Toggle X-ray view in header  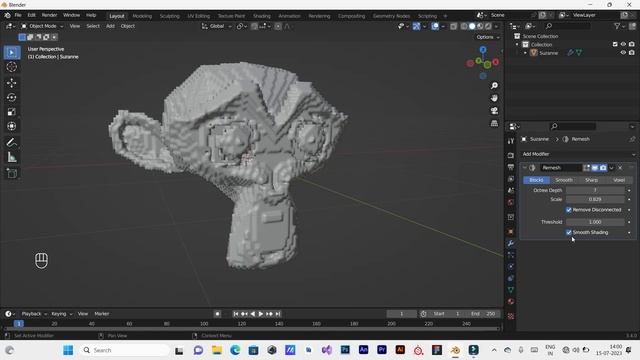453,26
